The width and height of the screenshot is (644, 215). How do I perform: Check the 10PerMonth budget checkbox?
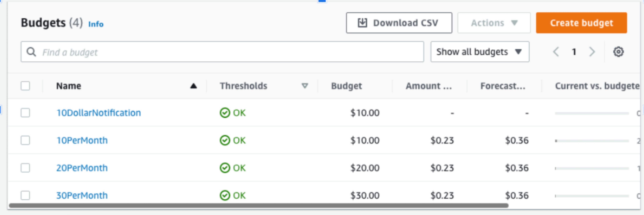pyautogui.click(x=25, y=140)
